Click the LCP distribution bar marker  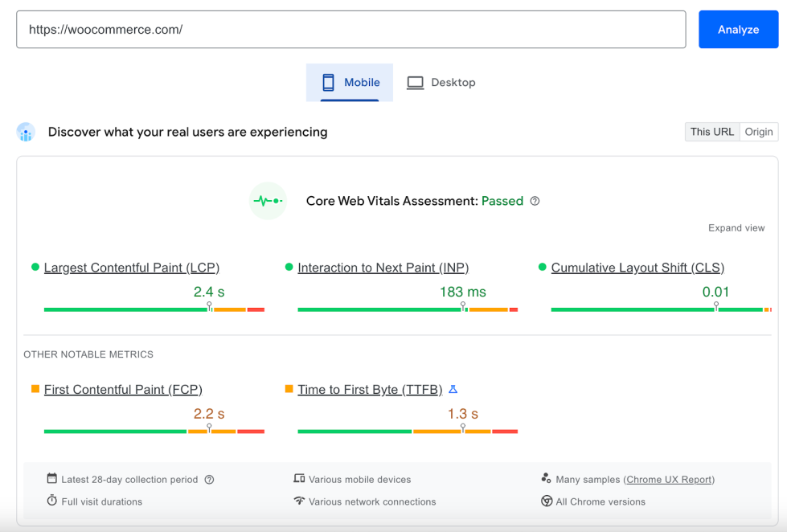[x=209, y=307]
